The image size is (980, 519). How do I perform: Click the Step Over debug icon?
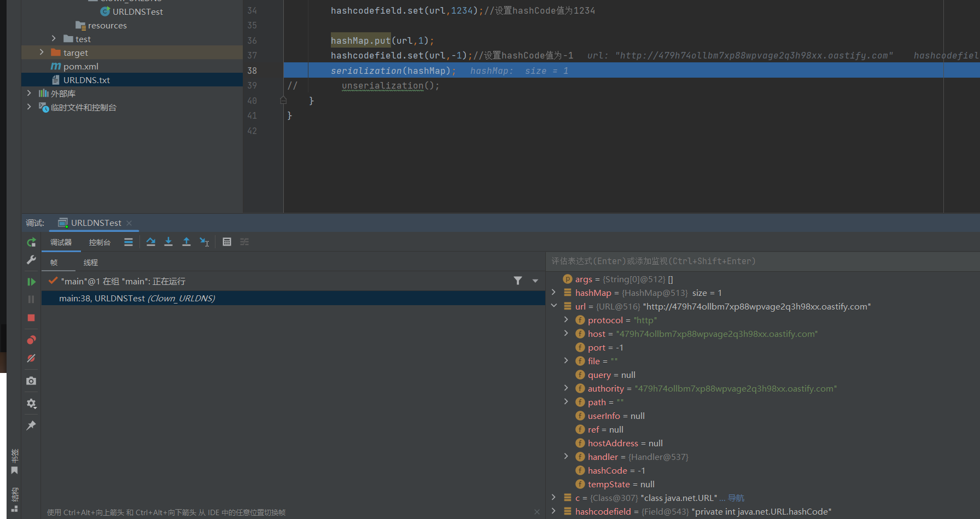point(151,242)
